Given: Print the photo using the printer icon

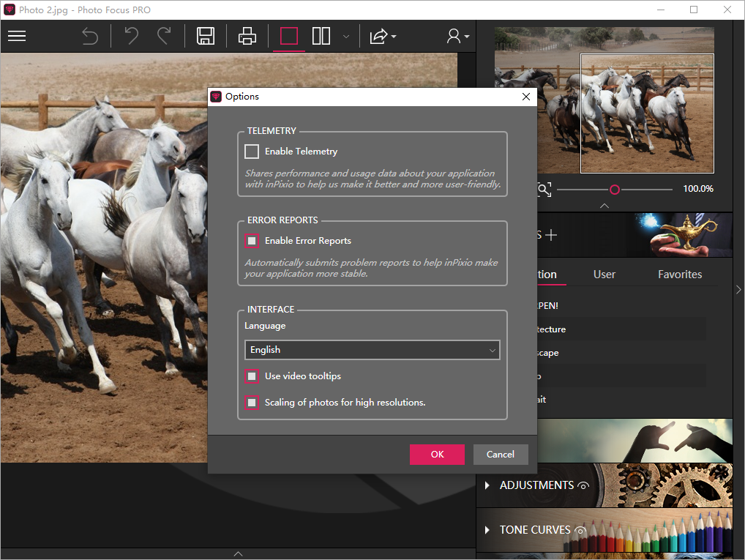Looking at the screenshot, I should click(x=247, y=36).
